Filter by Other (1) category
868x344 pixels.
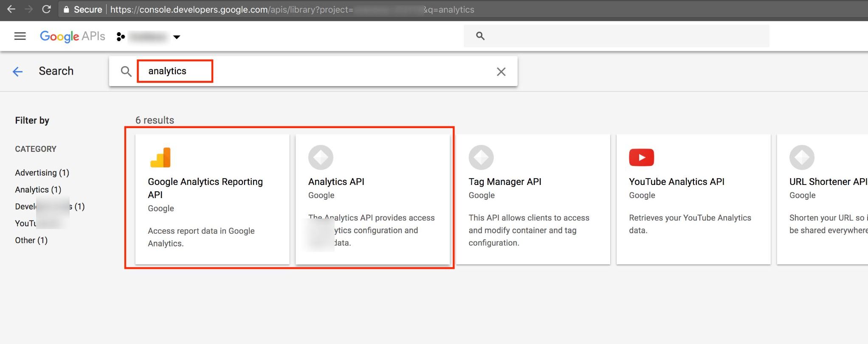coord(31,241)
